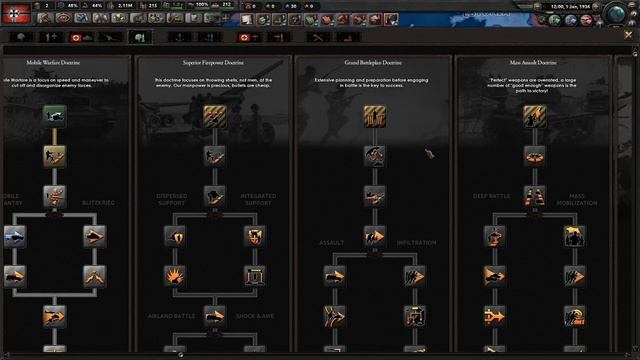
Task: Select the Land Doctrine research tab
Action: point(140,38)
